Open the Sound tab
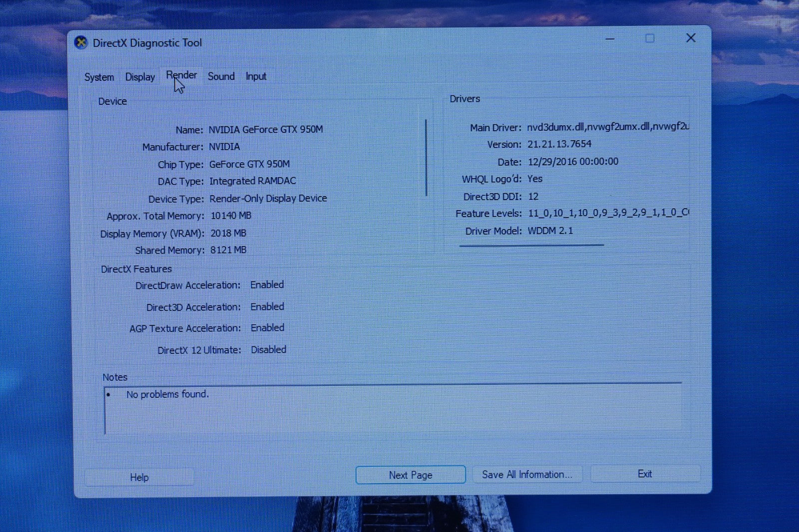 point(221,76)
